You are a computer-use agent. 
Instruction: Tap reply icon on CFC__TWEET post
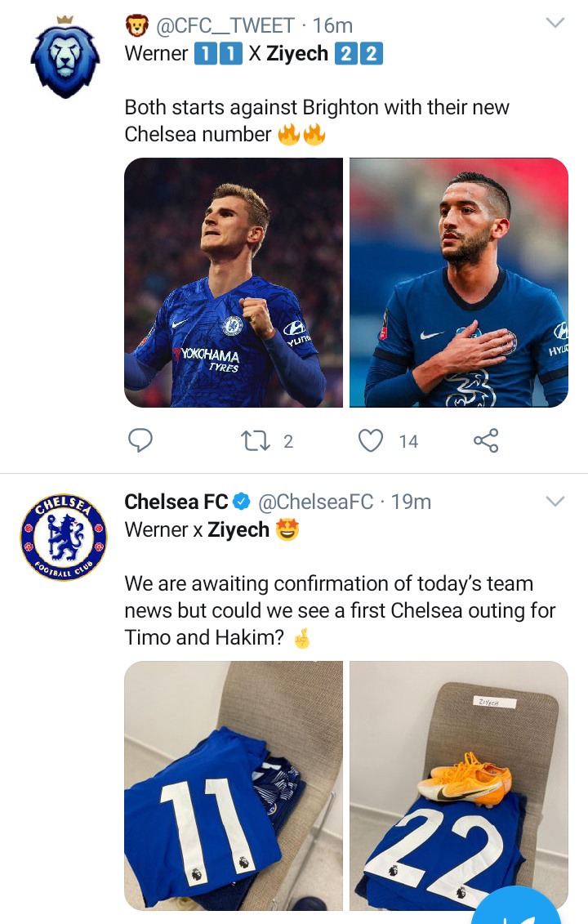tap(140, 441)
